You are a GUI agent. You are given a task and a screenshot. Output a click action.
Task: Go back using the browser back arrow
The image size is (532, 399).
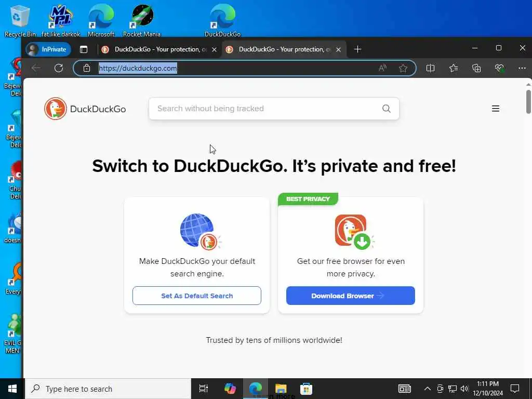point(36,68)
